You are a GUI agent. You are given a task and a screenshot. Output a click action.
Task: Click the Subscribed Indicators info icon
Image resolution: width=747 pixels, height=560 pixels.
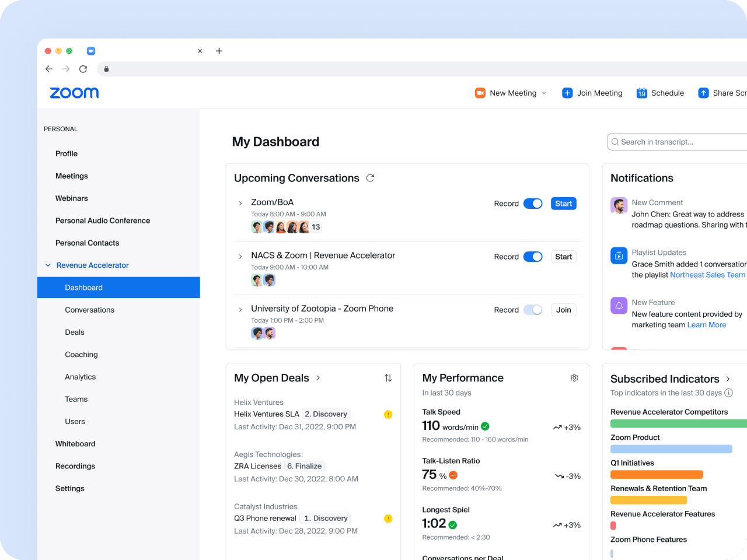(x=728, y=393)
